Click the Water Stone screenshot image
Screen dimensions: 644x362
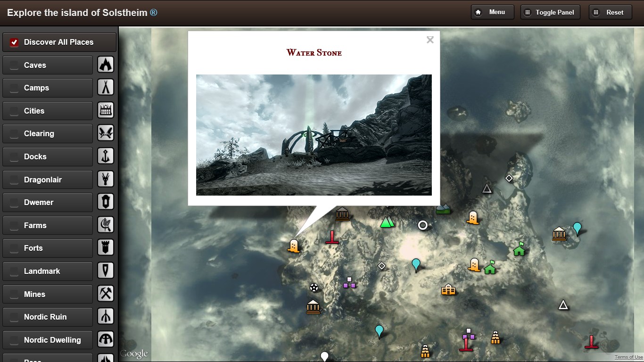(314, 135)
